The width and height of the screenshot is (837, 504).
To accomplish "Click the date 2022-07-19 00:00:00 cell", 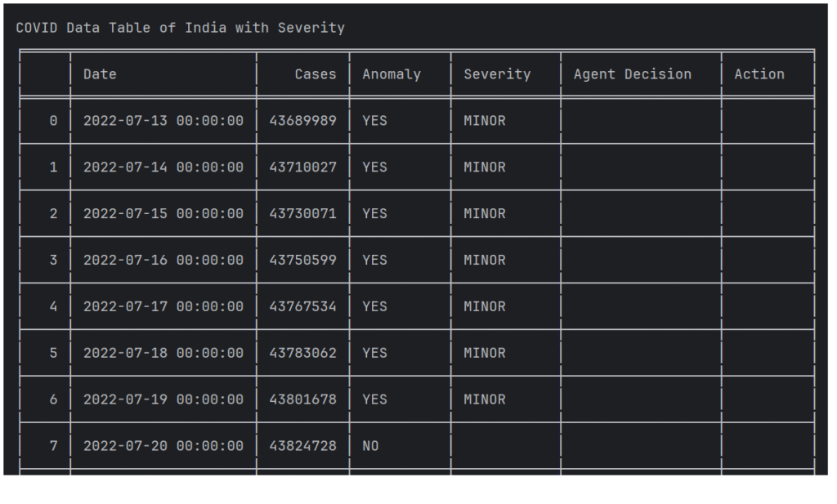I will pyautogui.click(x=163, y=400).
